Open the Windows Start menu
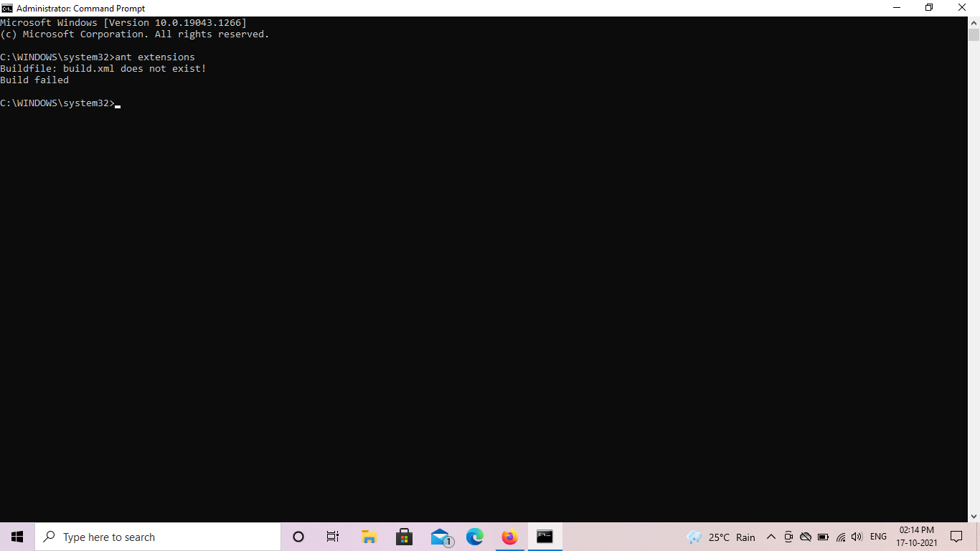The image size is (980, 551). tap(17, 537)
